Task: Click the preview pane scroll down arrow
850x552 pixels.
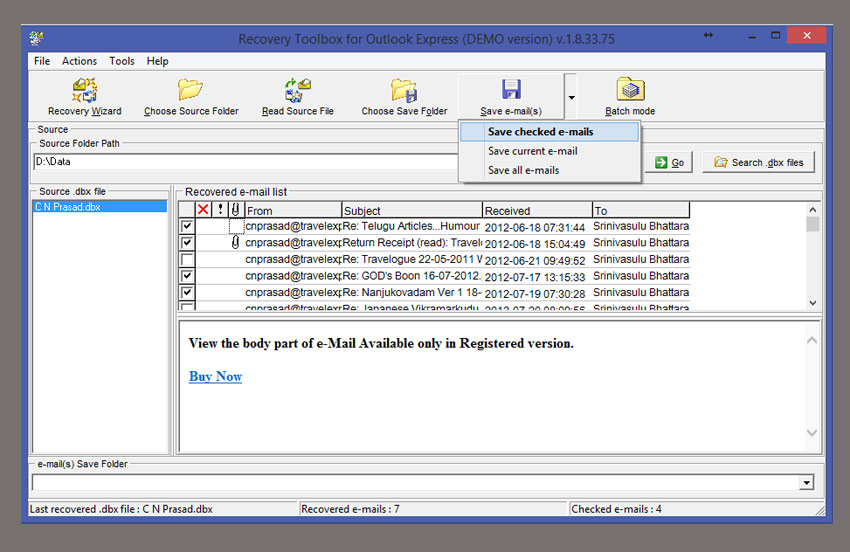Action: 812,432
